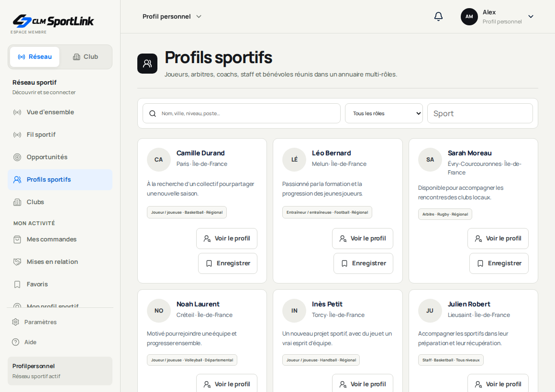This screenshot has height=392, width=555.
Task: Open Fil sportif in the sidebar
Action: click(x=60, y=134)
